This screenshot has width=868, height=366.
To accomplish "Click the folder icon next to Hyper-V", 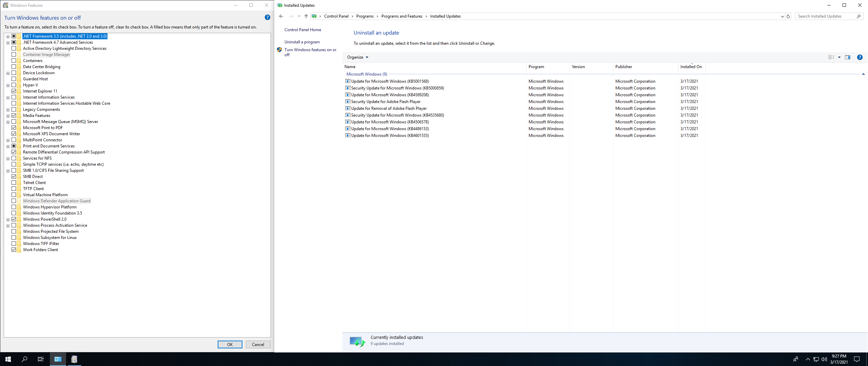I will (19, 85).
